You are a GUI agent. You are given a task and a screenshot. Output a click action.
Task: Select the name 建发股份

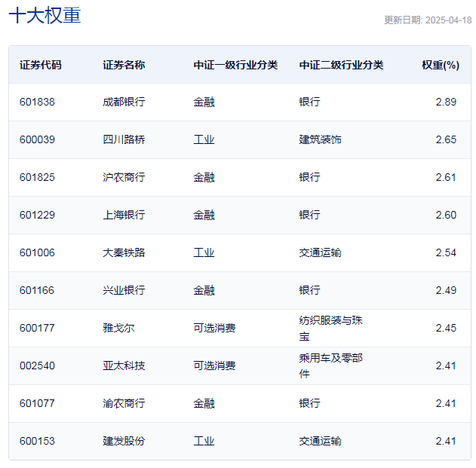click(x=124, y=441)
